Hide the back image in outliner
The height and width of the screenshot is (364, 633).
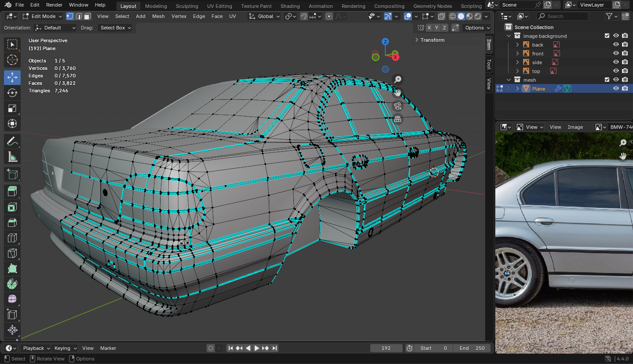(616, 45)
